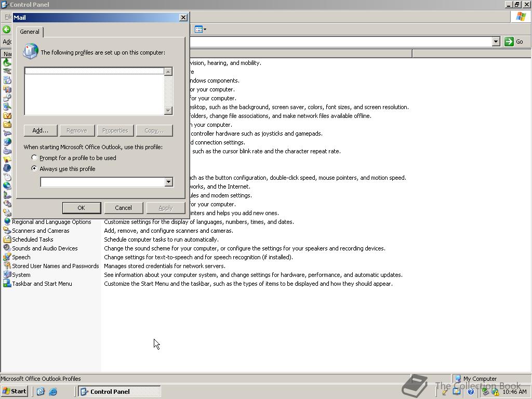Open the Internet Options globe icon
532x399 pixels.
click(x=7, y=142)
